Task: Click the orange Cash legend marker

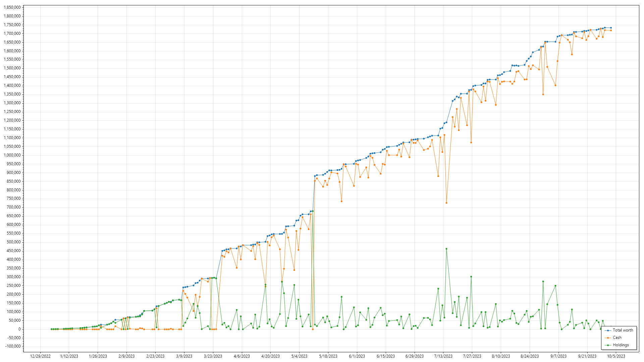Action: point(608,338)
